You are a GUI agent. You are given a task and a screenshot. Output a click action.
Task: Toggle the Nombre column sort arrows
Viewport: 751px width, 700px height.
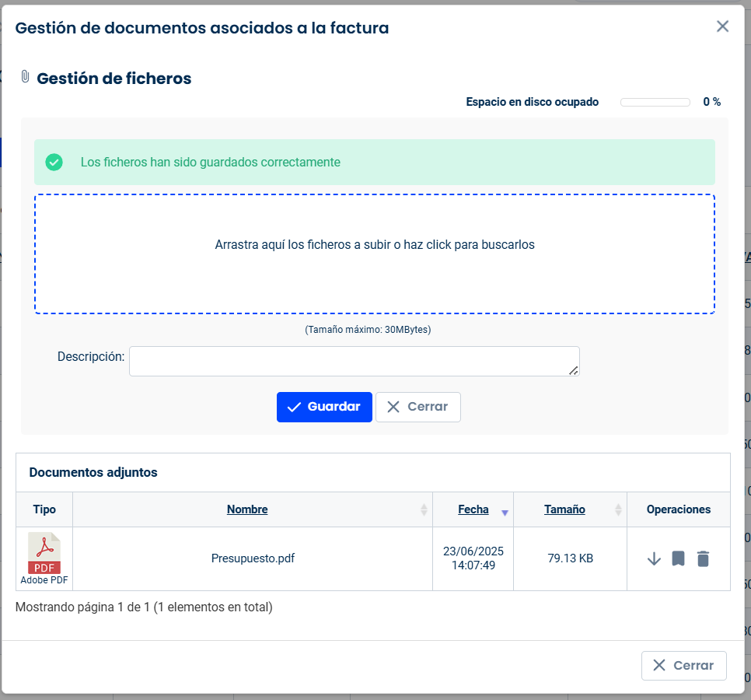click(424, 509)
